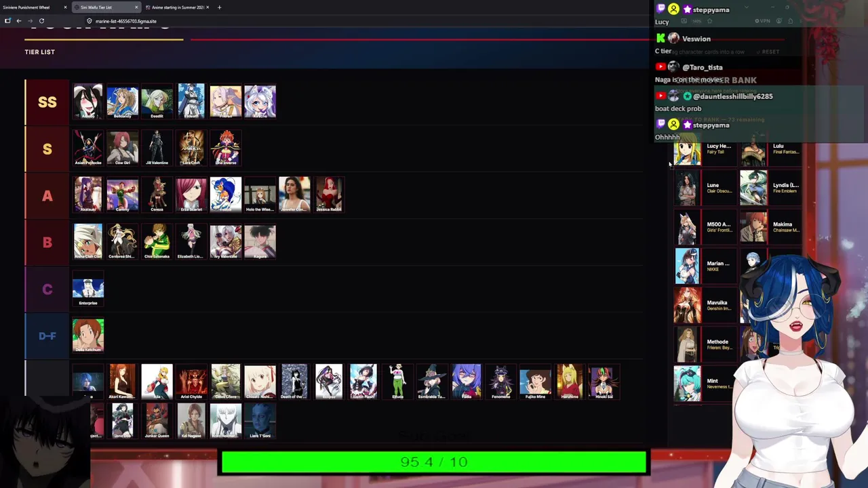Close the Sini Waifu Tier List tab
Viewport: 868px width, 488px height.
[x=136, y=7]
